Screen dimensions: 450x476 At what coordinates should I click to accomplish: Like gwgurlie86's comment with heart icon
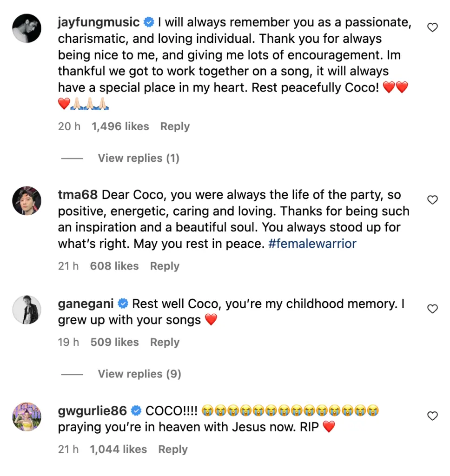pos(432,416)
